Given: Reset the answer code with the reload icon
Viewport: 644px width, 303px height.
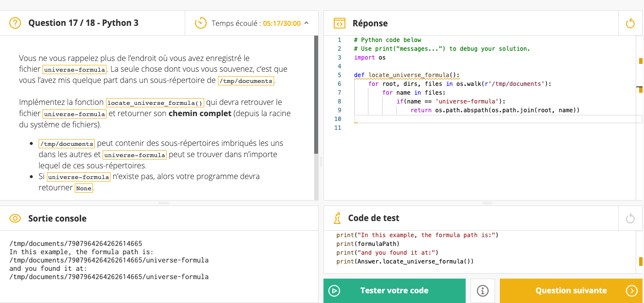Looking at the screenshot, I should click(x=630, y=23).
